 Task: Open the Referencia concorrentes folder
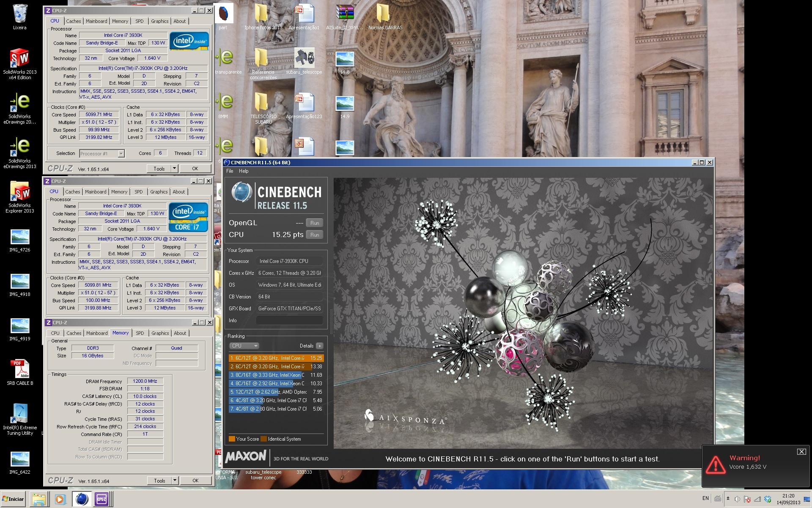pos(263,63)
